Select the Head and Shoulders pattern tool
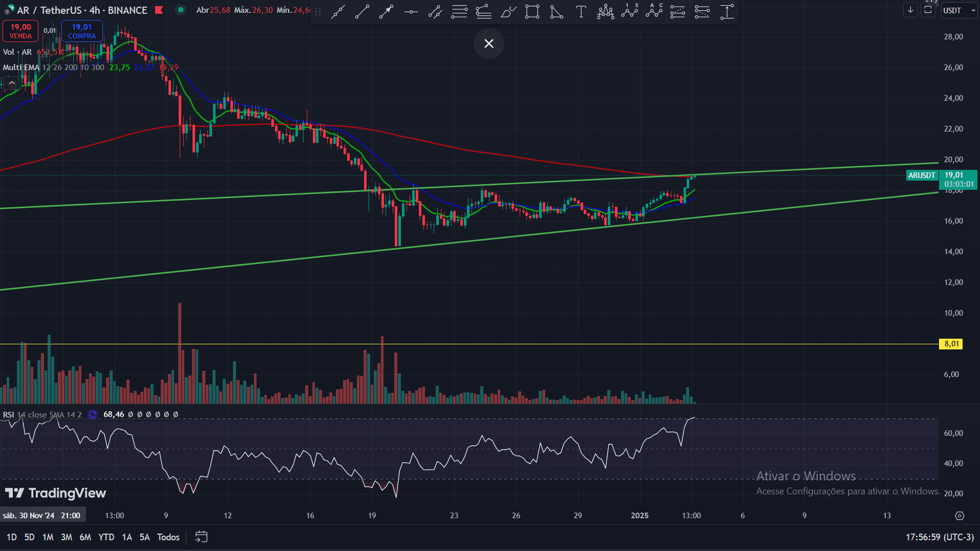The height and width of the screenshot is (551, 980). tap(605, 11)
